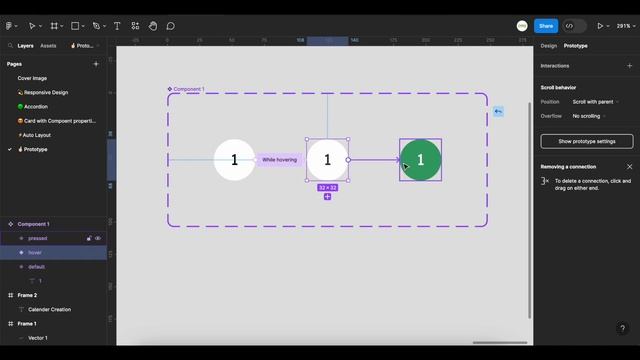This screenshot has height=360, width=640.
Task: Select the Vector 1 layer
Action: point(38,338)
